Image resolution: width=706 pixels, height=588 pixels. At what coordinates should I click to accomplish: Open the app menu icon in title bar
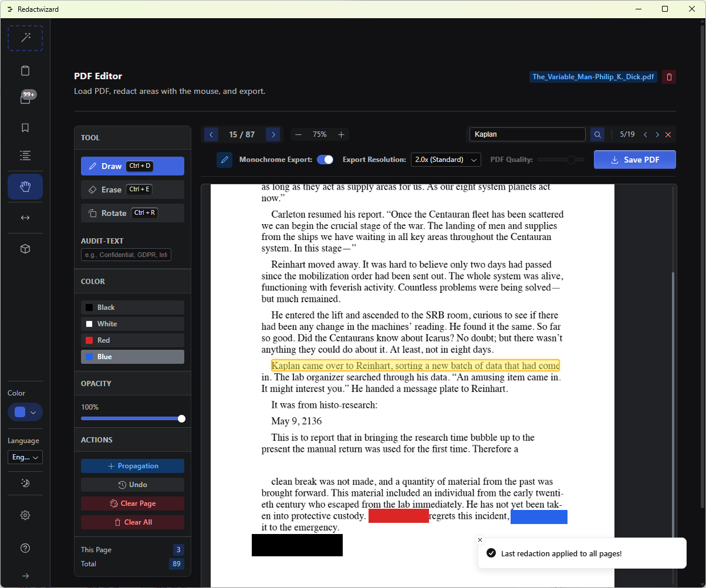[10, 9]
